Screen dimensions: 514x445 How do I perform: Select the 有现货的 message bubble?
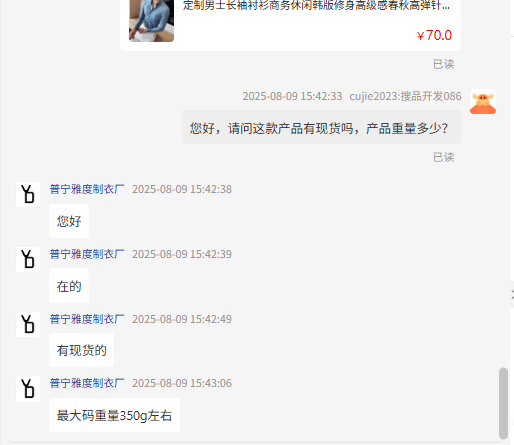(81, 350)
